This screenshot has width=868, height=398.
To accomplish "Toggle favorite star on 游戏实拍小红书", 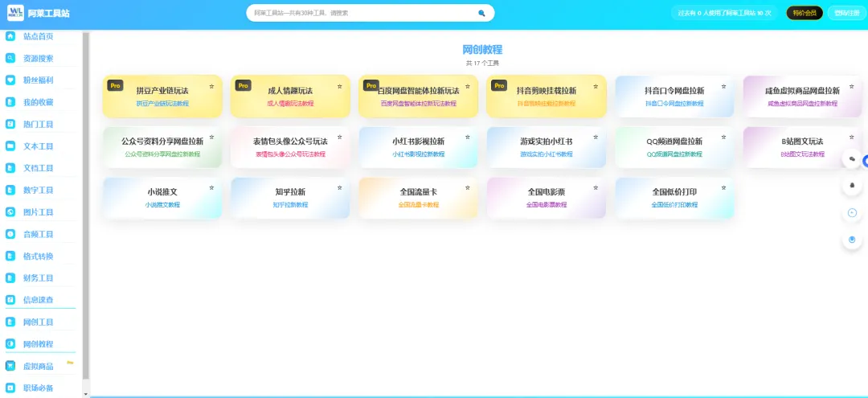I will click(596, 137).
